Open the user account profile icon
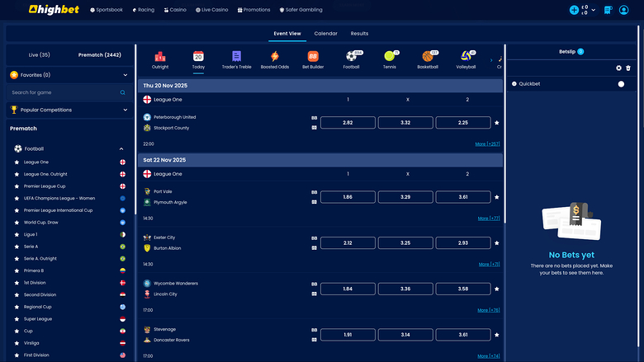Screen dimensions: 644x362 click(x=624, y=10)
